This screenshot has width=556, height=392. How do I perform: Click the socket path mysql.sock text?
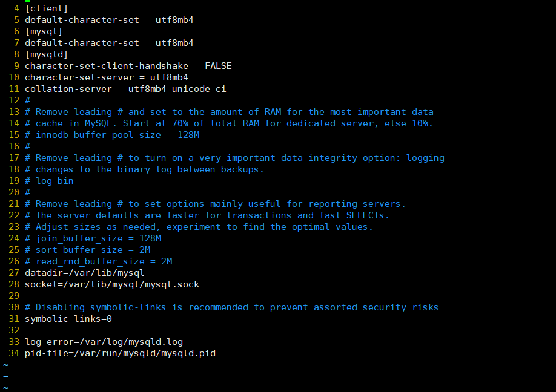click(172, 284)
